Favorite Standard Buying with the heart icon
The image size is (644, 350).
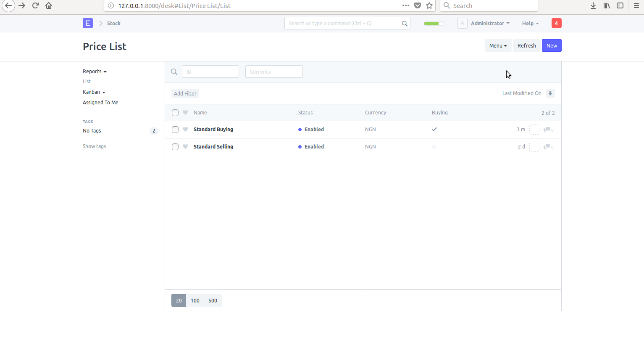point(185,130)
